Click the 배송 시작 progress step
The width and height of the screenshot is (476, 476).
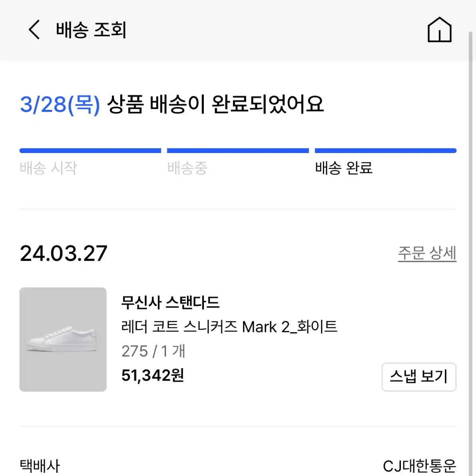click(48, 168)
